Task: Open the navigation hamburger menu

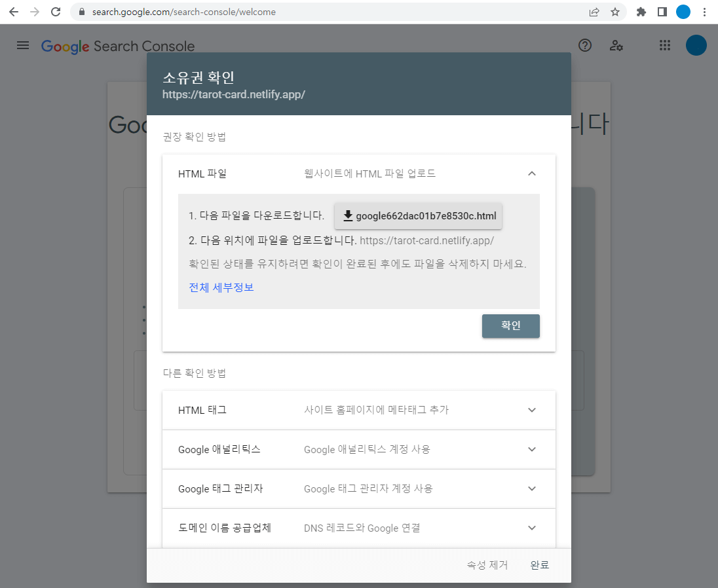Action: [x=22, y=45]
